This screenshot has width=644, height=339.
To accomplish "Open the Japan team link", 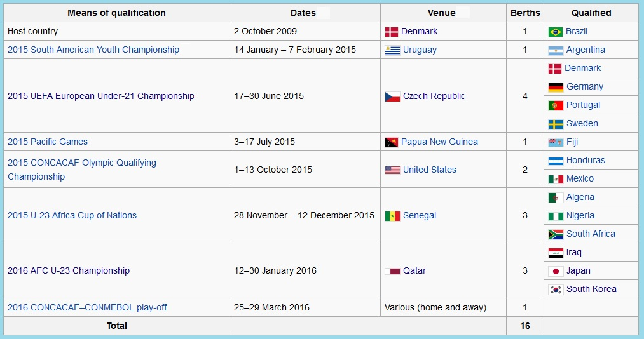I will 579,270.
